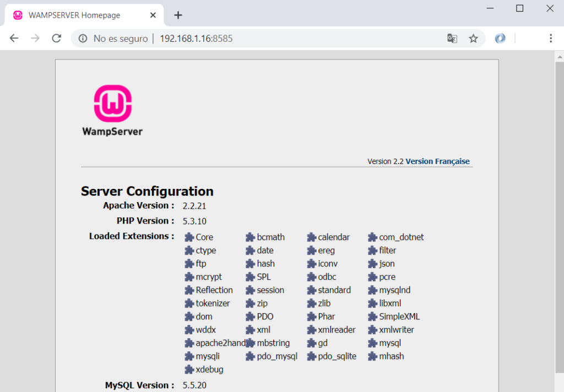
Task: Click the Core extension puzzle icon
Action: [x=189, y=237]
